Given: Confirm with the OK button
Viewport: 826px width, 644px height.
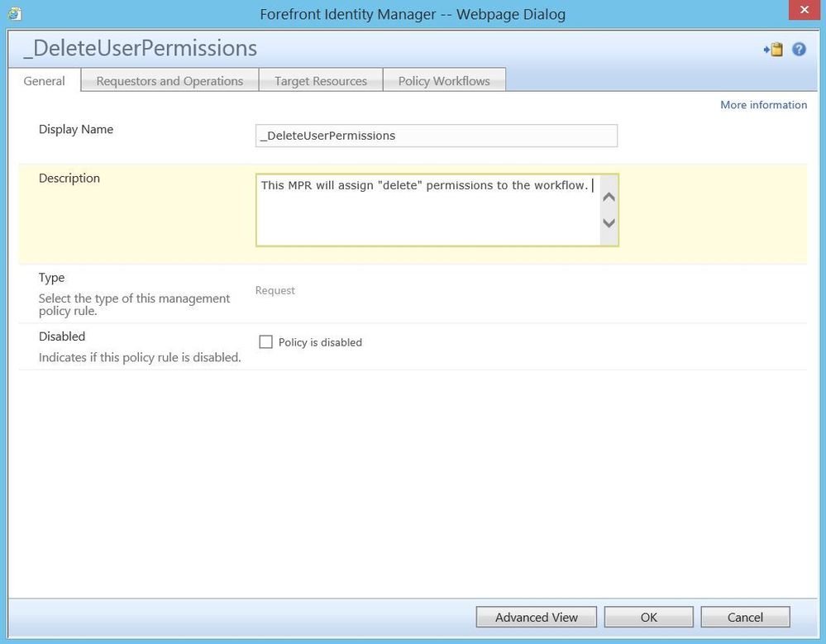Looking at the screenshot, I should click(x=649, y=618).
